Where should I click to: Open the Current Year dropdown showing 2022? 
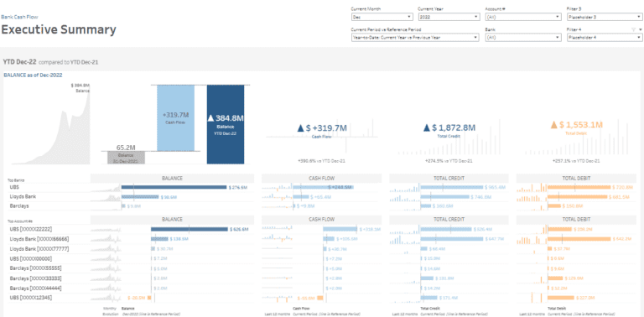pos(449,17)
